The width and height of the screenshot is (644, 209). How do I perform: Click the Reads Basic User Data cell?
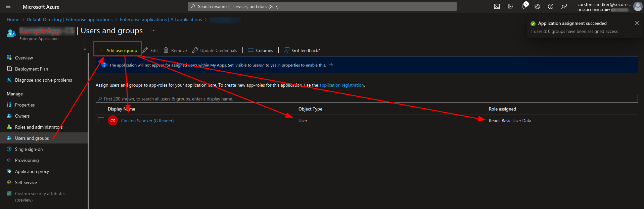point(510,121)
